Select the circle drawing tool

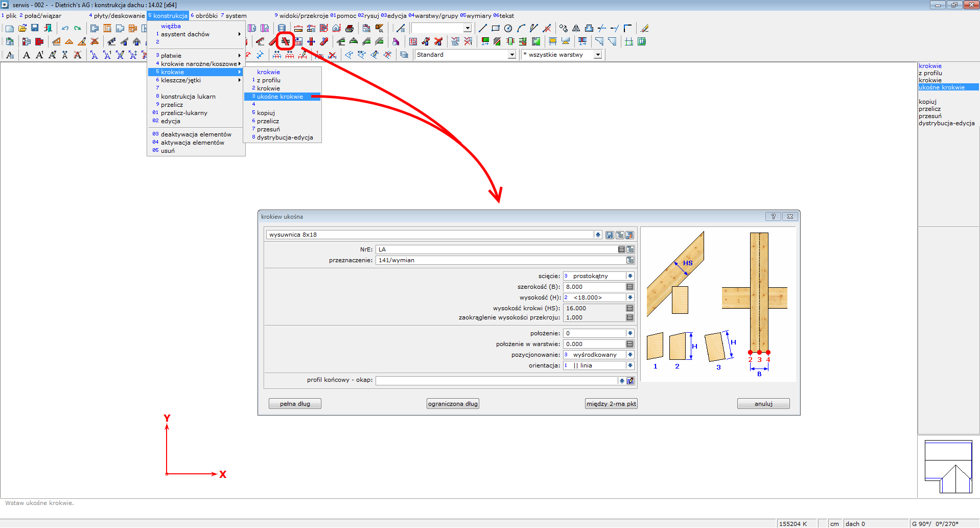click(508, 28)
